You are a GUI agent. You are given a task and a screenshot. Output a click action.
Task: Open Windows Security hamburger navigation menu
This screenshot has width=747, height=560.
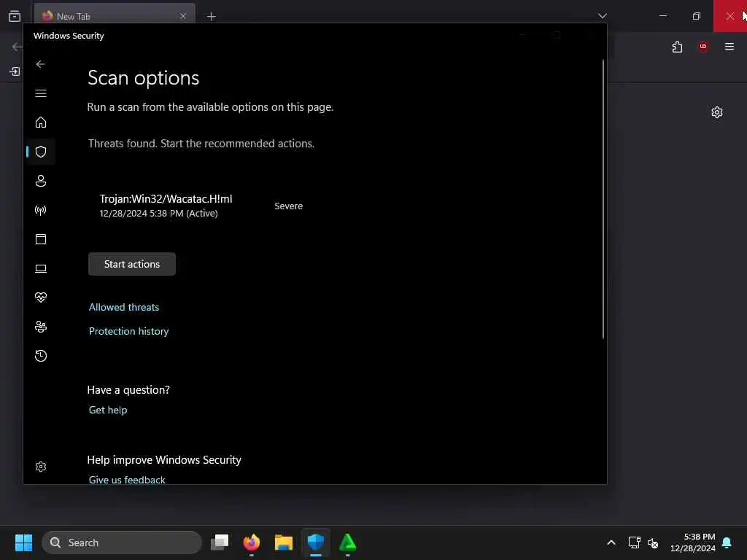coord(41,93)
